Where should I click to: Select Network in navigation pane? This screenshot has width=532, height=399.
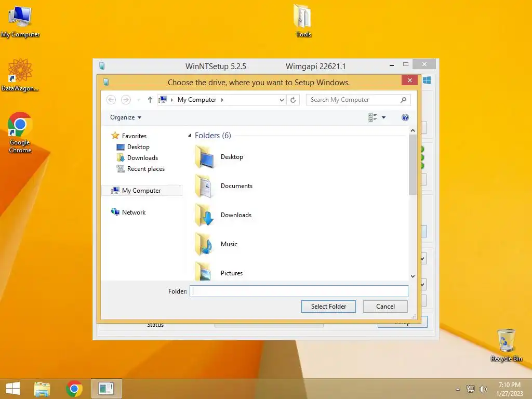click(x=128, y=212)
